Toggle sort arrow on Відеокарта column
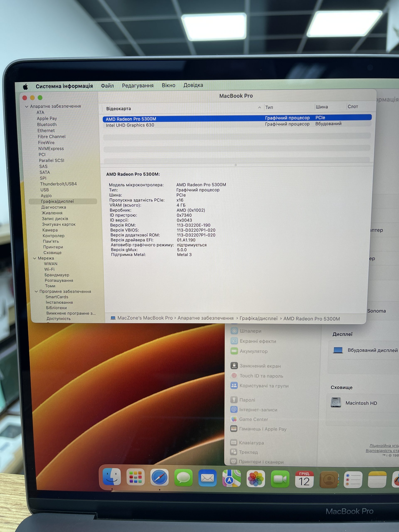 (259, 107)
